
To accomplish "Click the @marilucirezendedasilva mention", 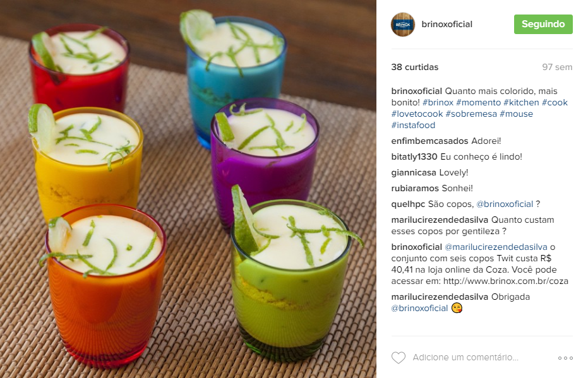I will tap(496, 247).
